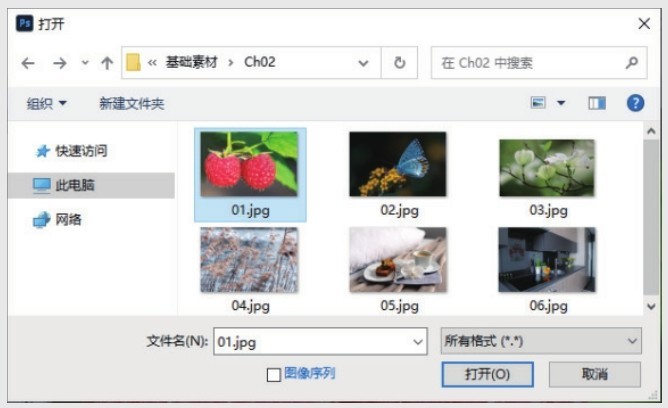668x408 pixels.
Task: Open the 组织 menu
Action: click(46, 103)
